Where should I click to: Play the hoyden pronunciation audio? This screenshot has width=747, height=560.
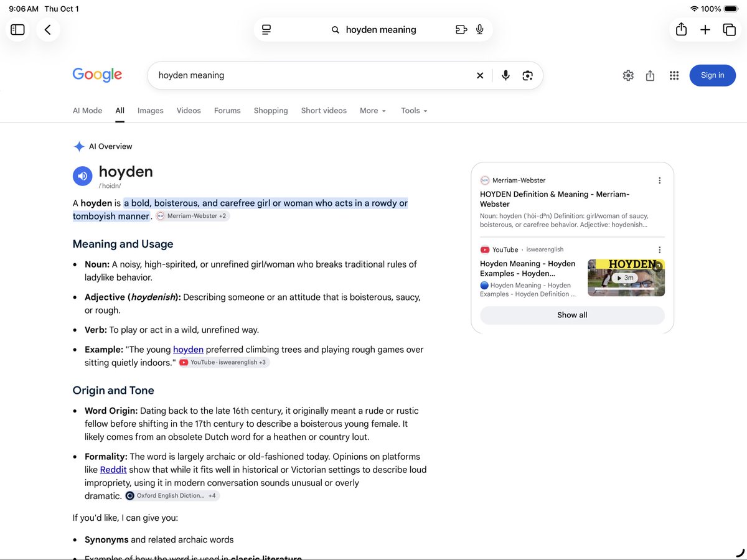point(83,176)
